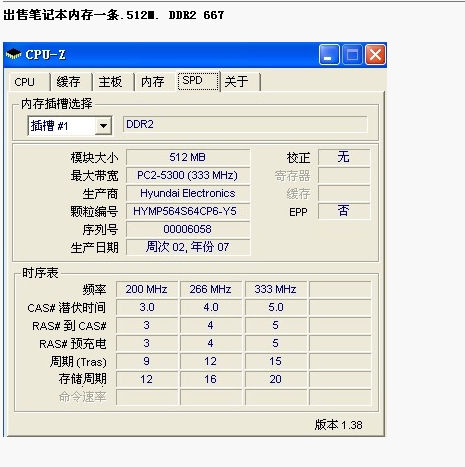
Task: Click the Hyundai Electronics manufacturer field
Action: click(x=188, y=193)
